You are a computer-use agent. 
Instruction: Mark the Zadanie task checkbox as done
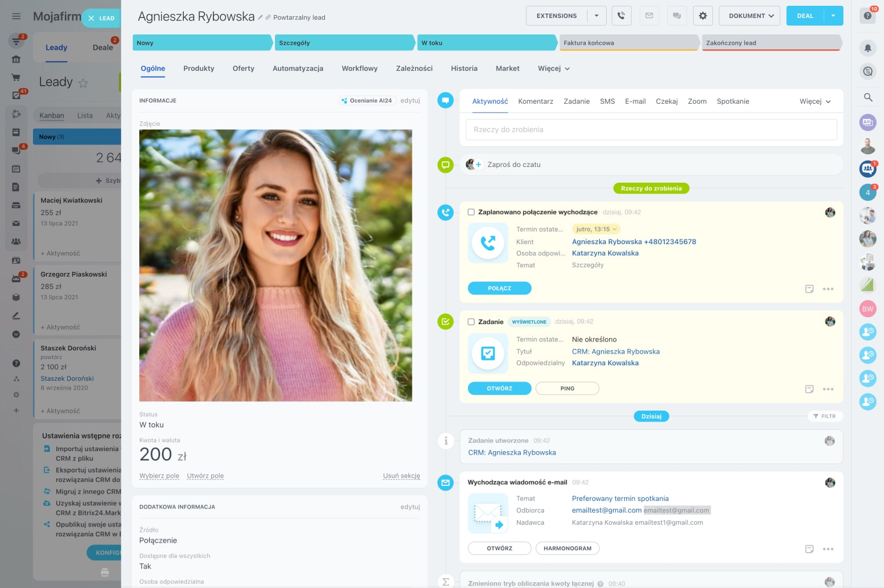[471, 322]
